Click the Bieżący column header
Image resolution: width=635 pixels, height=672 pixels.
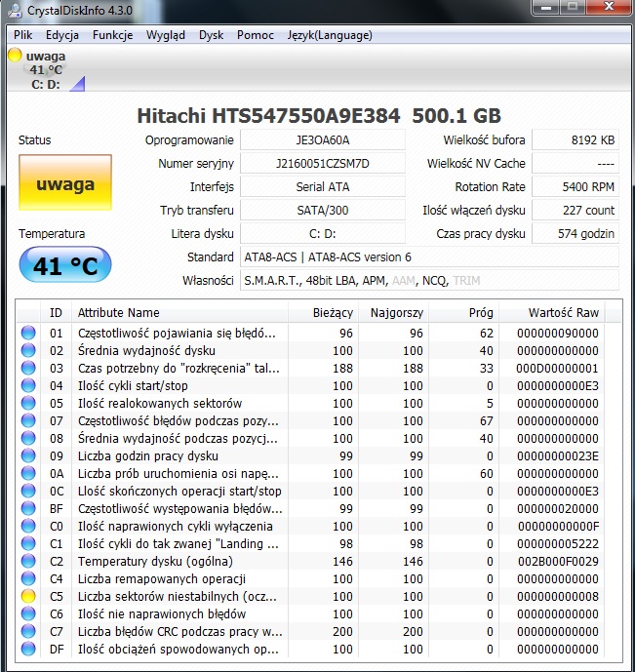[324, 312]
